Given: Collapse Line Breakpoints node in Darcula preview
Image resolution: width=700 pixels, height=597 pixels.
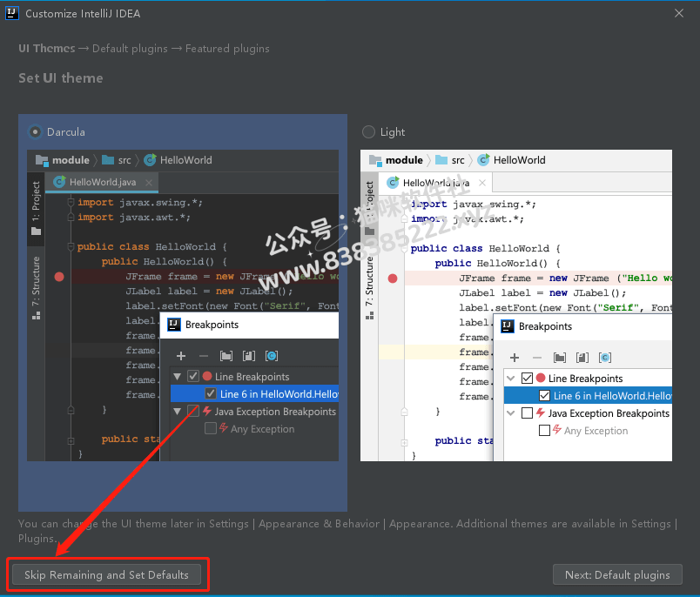Looking at the screenshot, I should 178,377.
